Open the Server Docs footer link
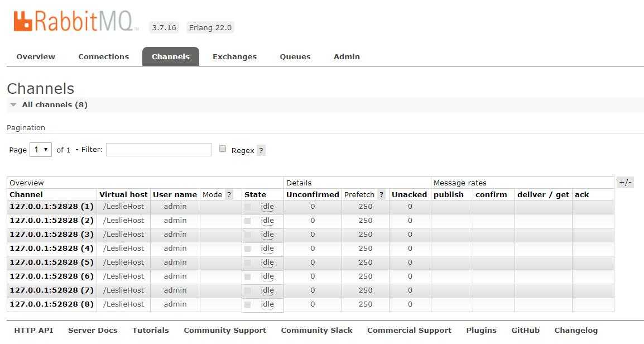The height and width of the screenshot is (344, 644). point(93,331)
